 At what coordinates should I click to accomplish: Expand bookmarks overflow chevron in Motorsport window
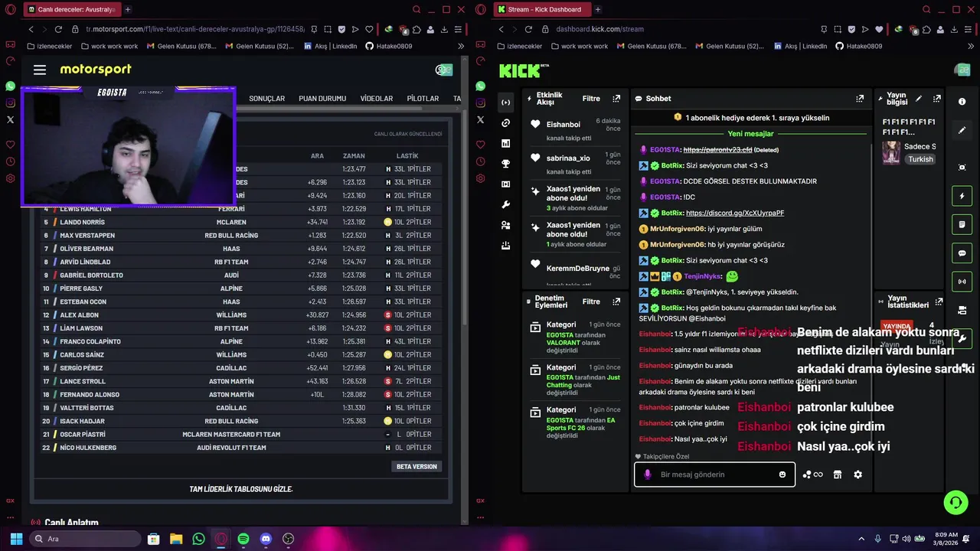(x=461, y=46)
